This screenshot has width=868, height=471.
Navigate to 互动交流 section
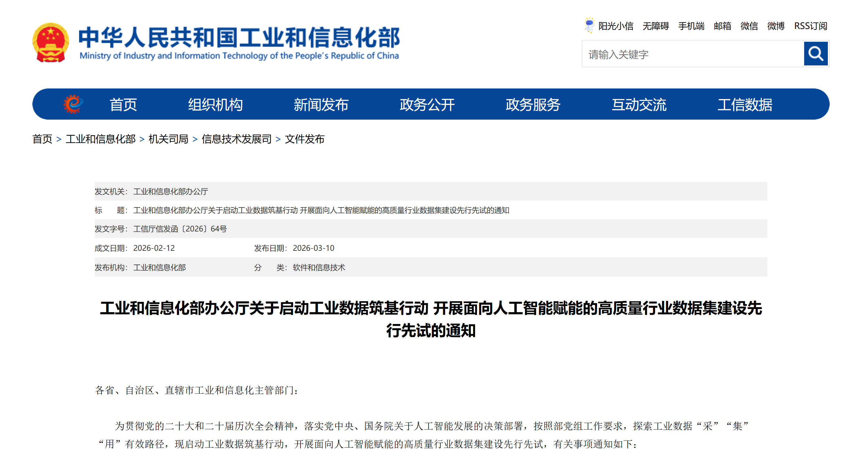pos(639,104)
